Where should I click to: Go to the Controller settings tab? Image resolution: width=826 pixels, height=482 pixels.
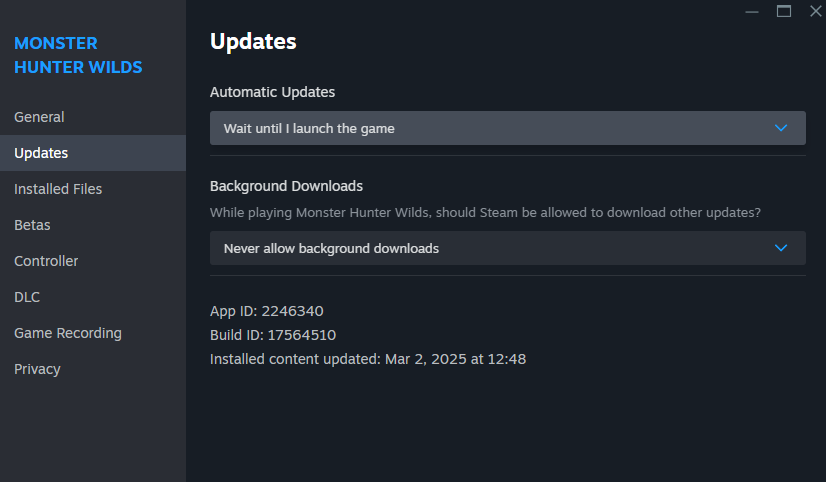click(x=46, y=261)
